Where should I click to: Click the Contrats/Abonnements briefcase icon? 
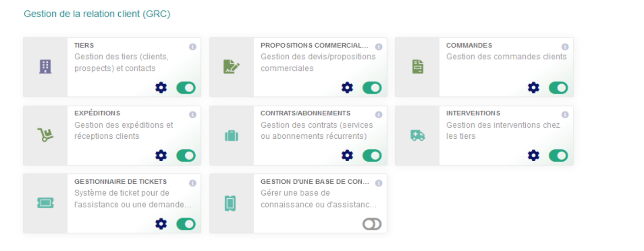pos(231,136)
